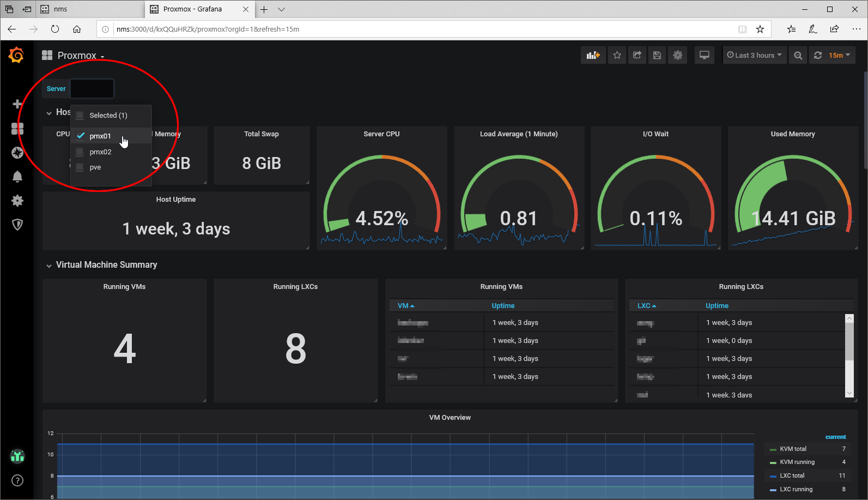This screenshot has height=500, width=868.
Task: Toggle LXC running legend series
Action: (796, 489)
